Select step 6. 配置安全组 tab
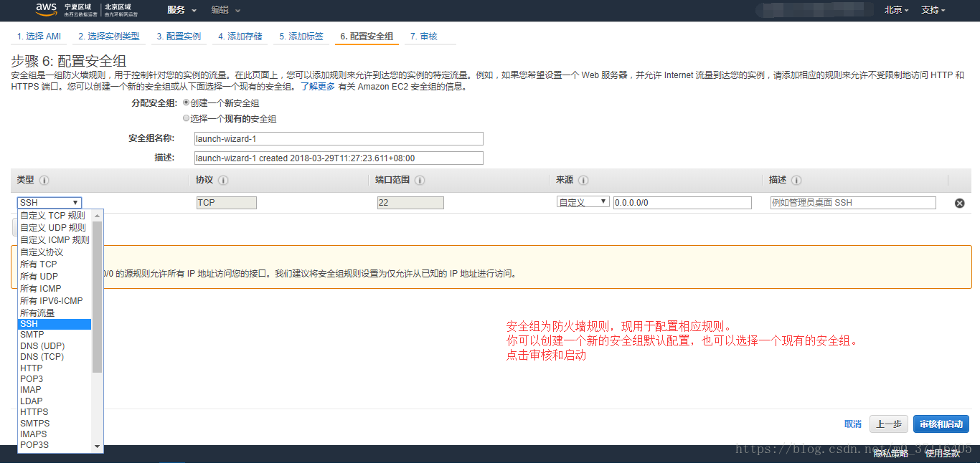 [367, 37]
